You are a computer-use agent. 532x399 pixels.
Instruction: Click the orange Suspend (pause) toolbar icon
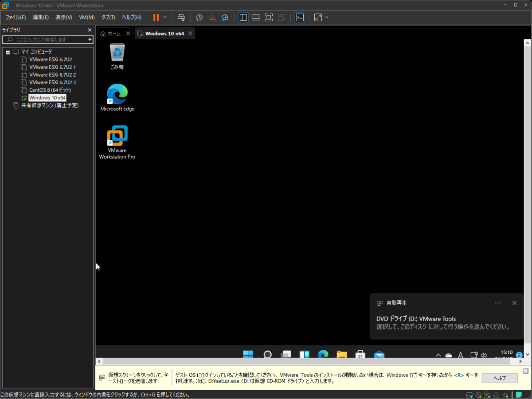[156, 17]
